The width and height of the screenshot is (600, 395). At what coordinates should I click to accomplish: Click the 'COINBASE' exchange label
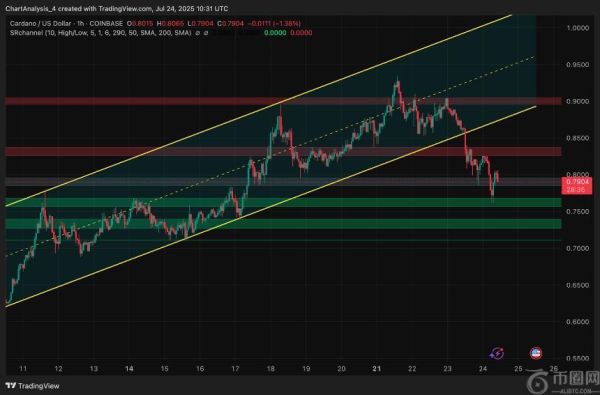click(x=106, y=24)
